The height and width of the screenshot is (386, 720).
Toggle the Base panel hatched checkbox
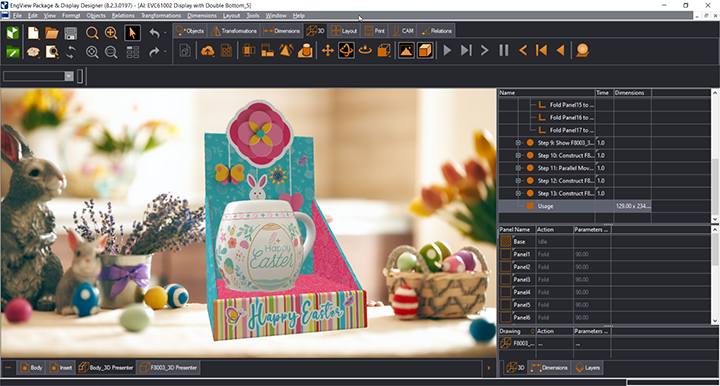tap(506, 241)
